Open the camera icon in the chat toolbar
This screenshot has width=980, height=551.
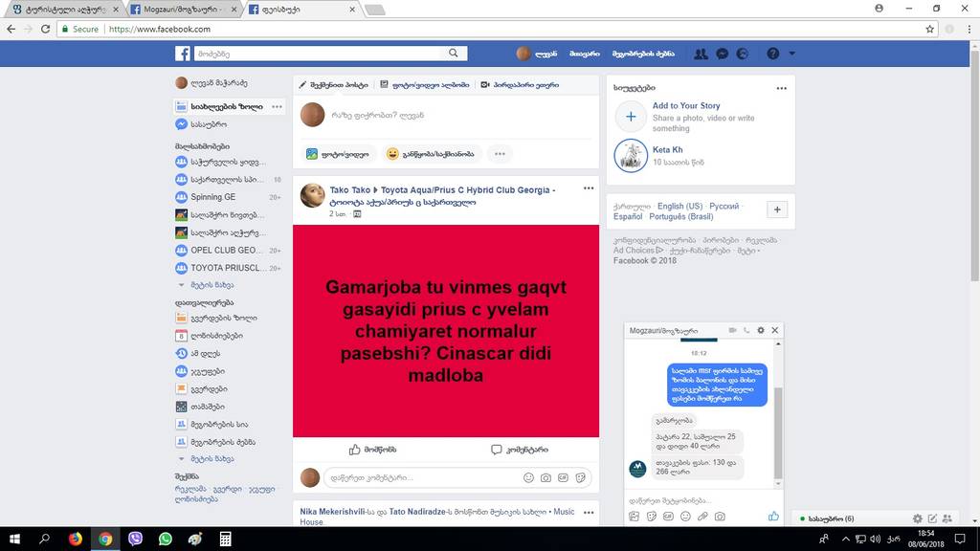tap(720, 515)
